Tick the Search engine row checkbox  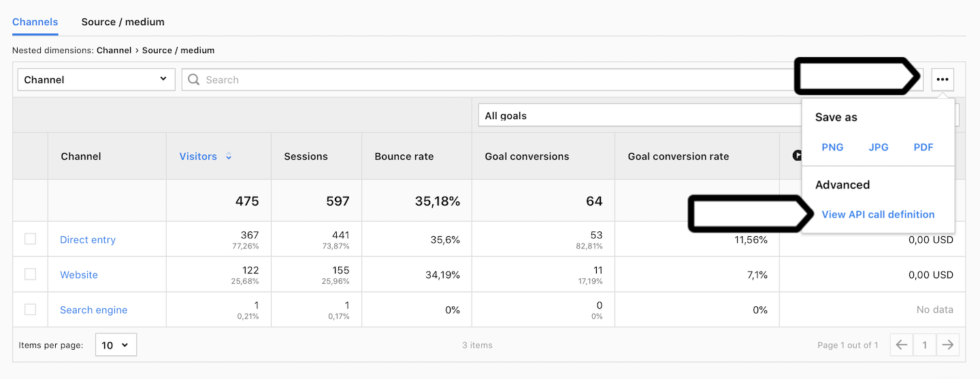30,310
